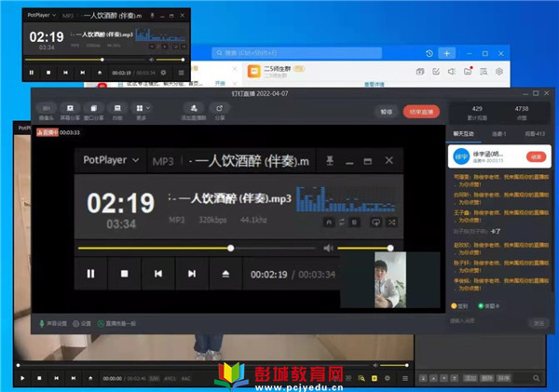This screenshot has height=392, width=559.
Task: Switch to 聊天互动 tab
Action: click(463, 134)
